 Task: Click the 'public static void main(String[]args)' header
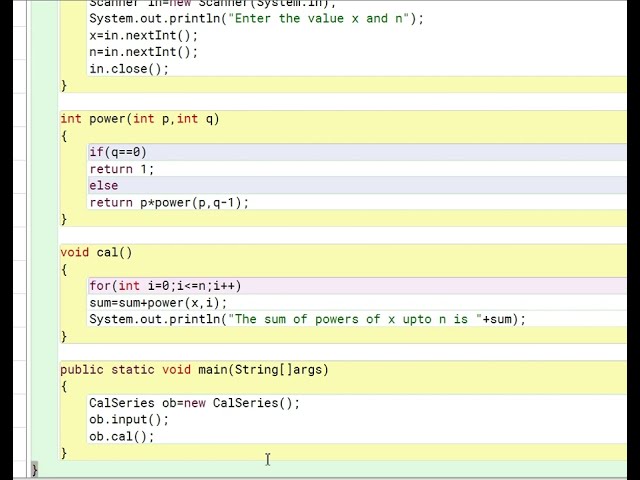(x=194, y=370)
